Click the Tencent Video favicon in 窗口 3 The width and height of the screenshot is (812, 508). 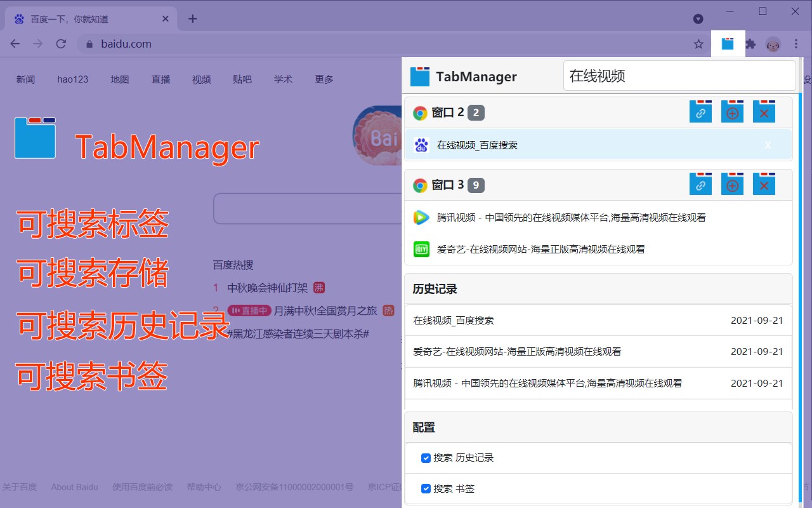click(421, 217)
